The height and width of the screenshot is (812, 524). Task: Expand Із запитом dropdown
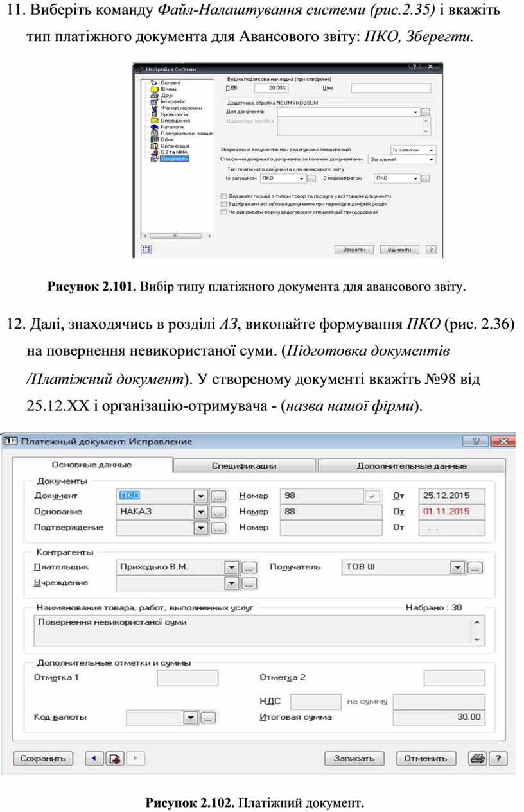point(432,150)
